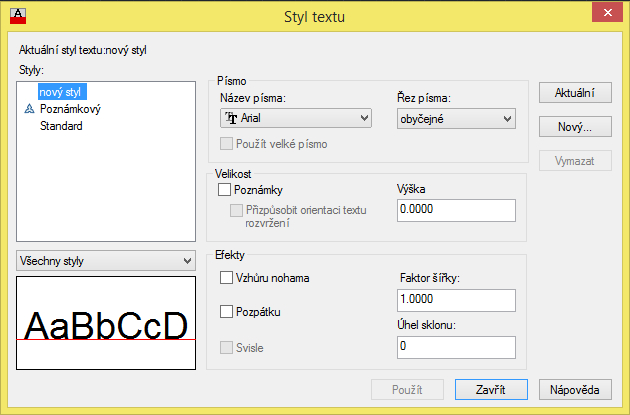630x415 pixels.
Task: Create a style with Nový button
Action: 575,127
